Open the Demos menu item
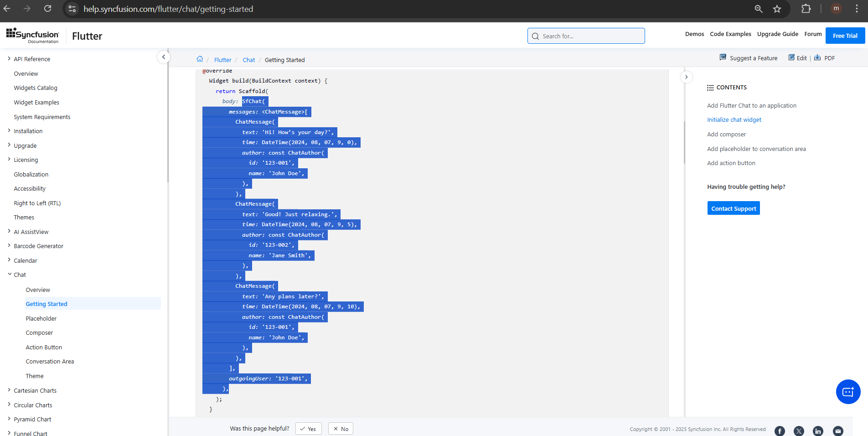 point(694,34)
